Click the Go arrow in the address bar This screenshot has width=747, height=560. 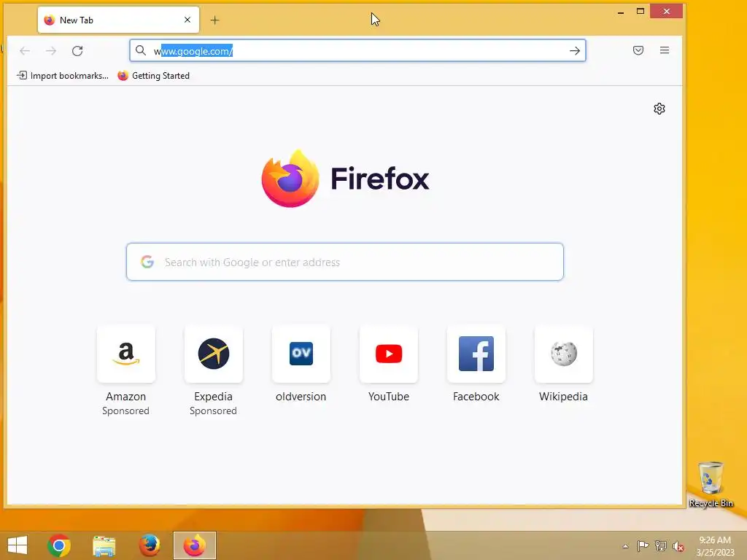575,51
